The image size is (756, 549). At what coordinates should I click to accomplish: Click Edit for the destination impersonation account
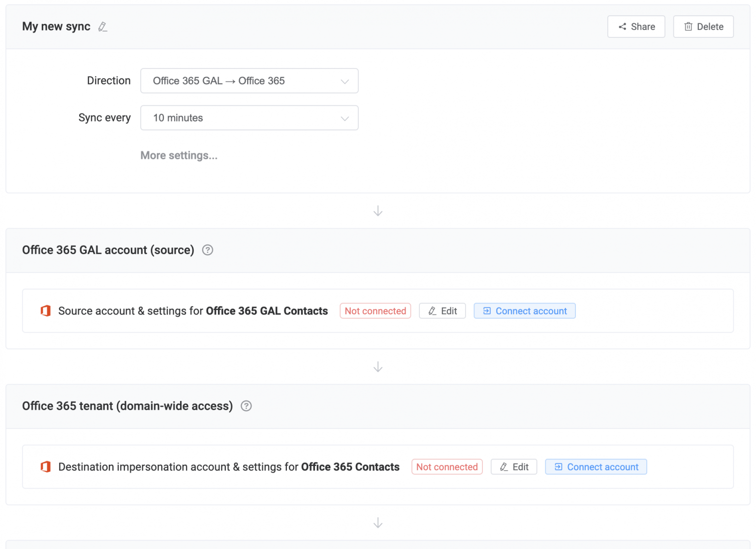pos(514,466)
